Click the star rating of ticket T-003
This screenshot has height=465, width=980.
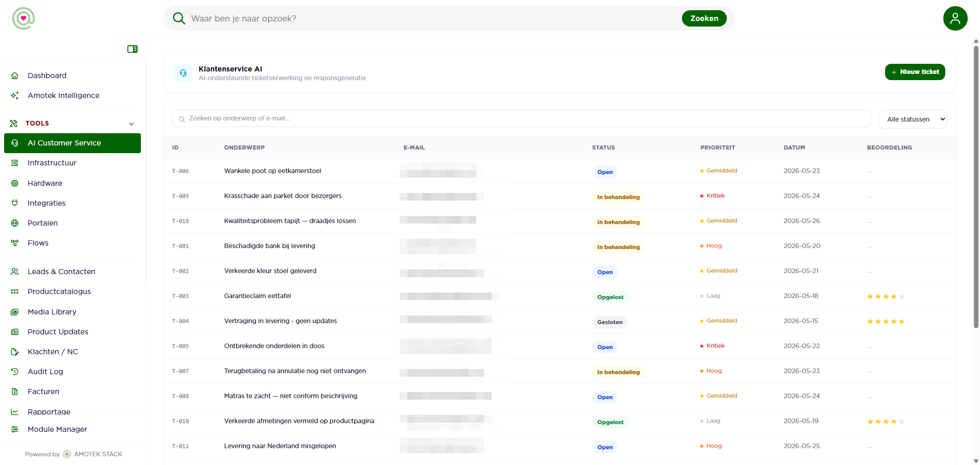(x=886, y=297)
